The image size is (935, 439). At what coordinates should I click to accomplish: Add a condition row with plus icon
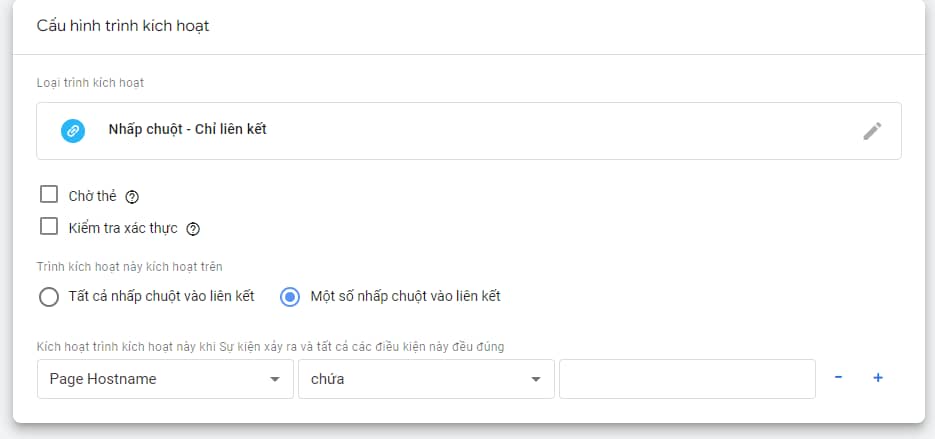[x=878, y=378]
